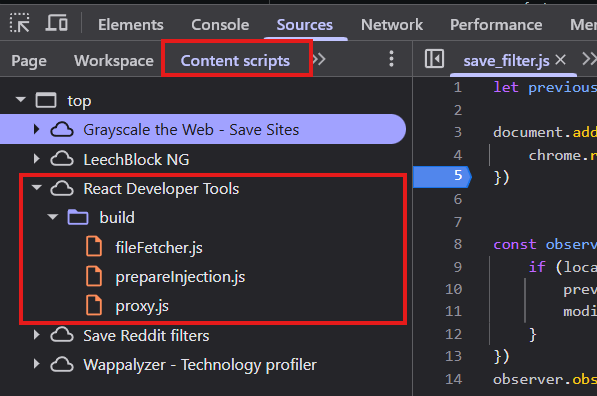The height and width of the screenshot is (396, 597).
Task: Open the Elements panel tab
Action: pyautogui.click(x=131, y=25)
